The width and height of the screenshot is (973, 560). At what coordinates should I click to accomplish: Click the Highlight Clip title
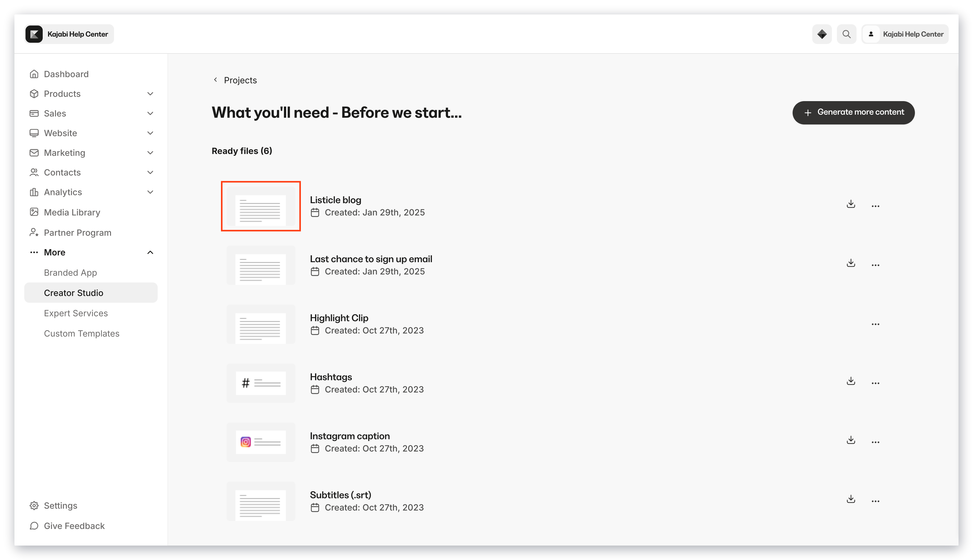(x=339, y=318)
